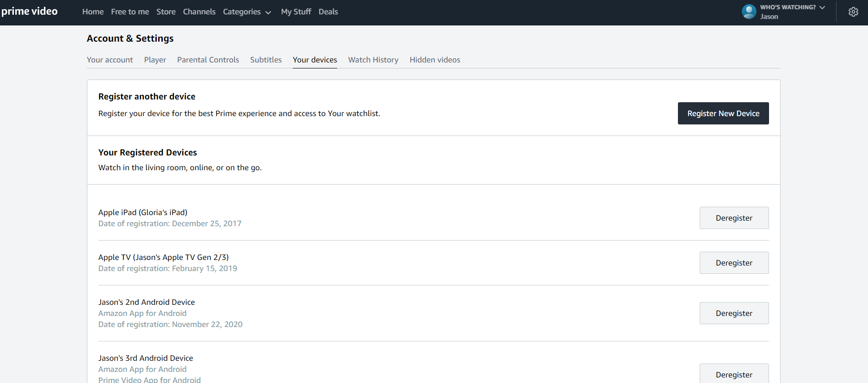Switch to Your account tab
868x383 pixels.
[110, 60]
